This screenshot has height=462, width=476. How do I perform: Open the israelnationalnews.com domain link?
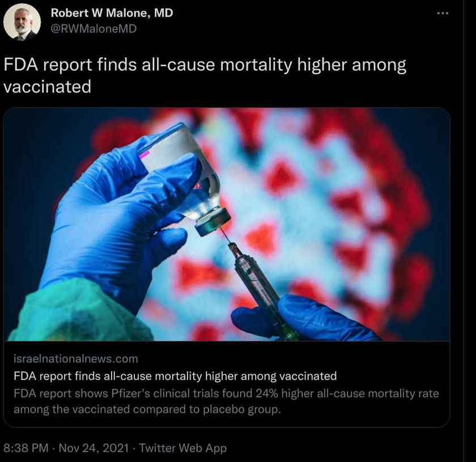[x=76, y=359]
